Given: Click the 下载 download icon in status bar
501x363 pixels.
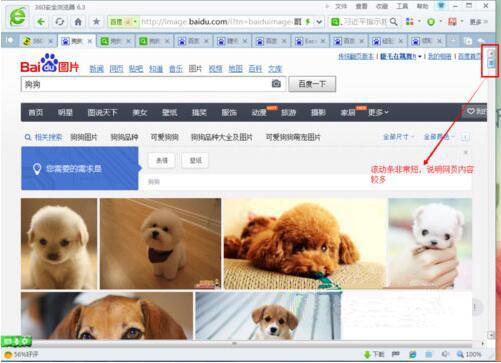Looking at the screenshot, I should [374, 354].
